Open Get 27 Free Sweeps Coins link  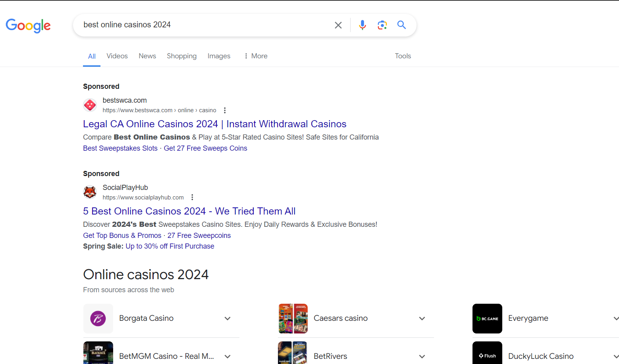205,148
